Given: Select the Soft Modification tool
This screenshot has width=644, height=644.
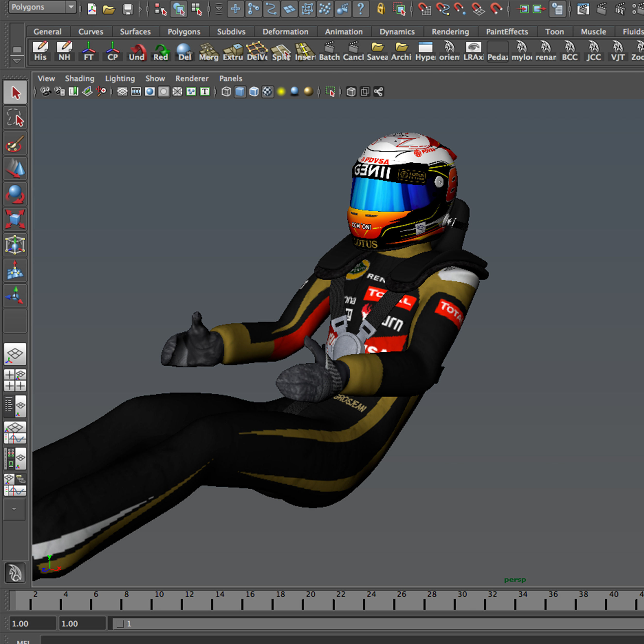Looking at the screenshot, I should tap(15, 270).
